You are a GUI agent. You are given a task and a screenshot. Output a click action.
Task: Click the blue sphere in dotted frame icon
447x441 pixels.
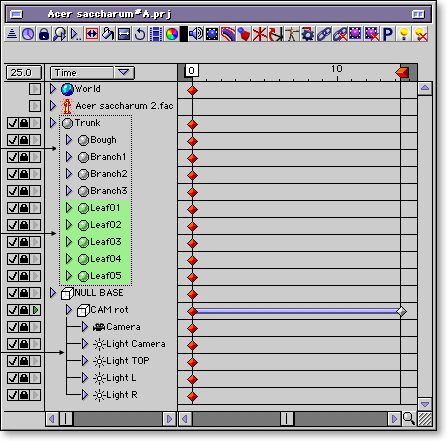(212, 34)
